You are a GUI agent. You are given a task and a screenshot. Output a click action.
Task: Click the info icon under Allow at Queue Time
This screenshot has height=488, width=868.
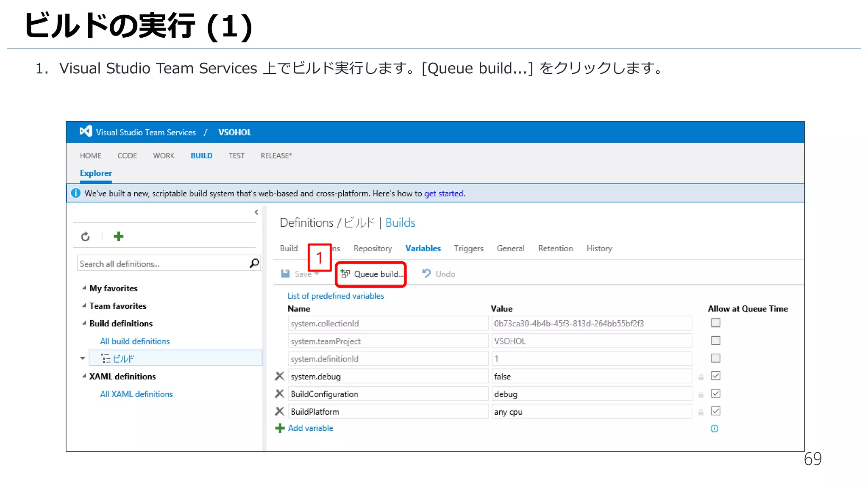[x=714, y=429]
